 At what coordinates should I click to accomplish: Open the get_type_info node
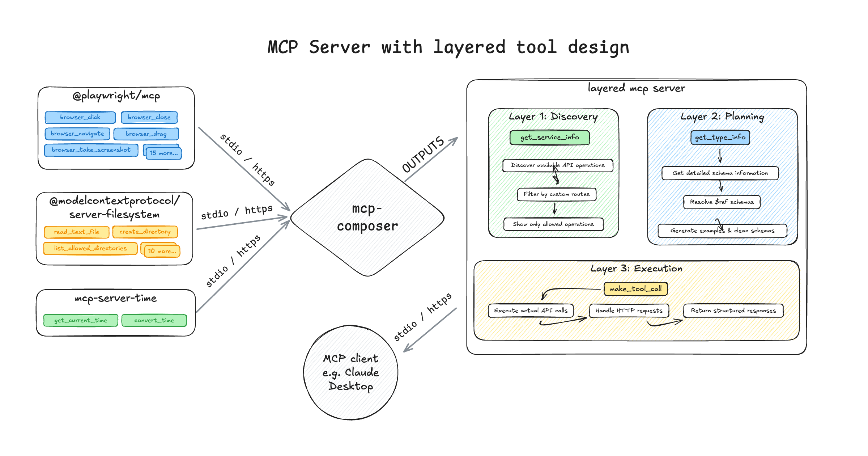(720, 137)
